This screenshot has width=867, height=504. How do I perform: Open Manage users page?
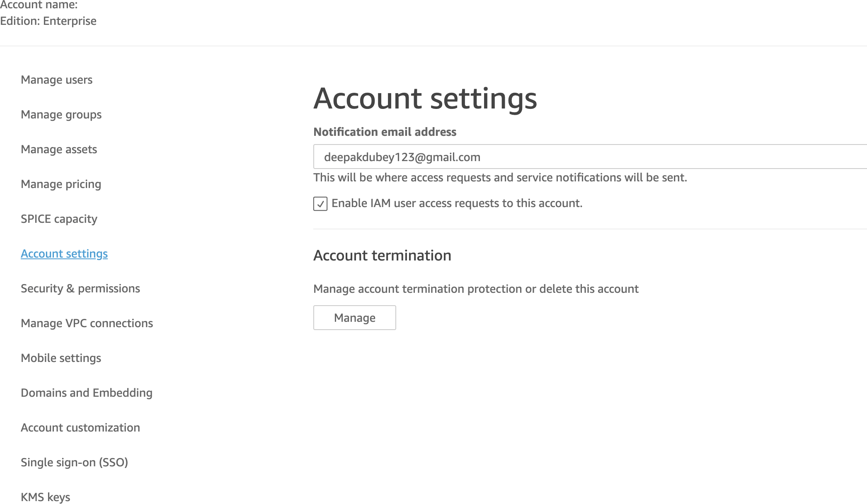coord(56,80)
